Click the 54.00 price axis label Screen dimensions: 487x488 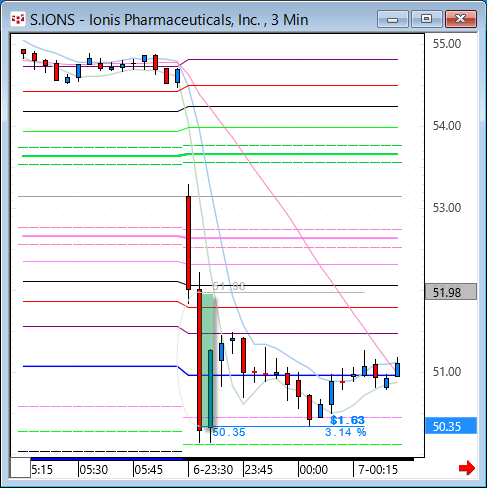447,126
